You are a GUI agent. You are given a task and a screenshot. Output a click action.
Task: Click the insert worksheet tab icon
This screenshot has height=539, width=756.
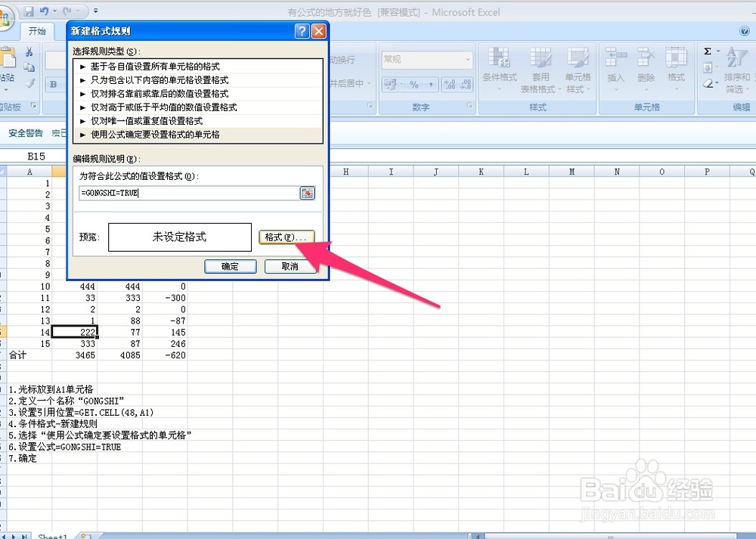point(85,536)
